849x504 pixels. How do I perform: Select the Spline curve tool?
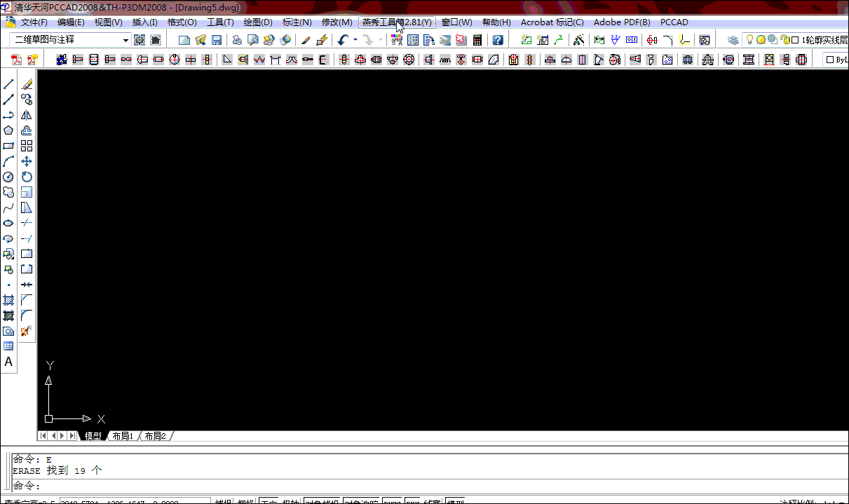coord(8,207)
